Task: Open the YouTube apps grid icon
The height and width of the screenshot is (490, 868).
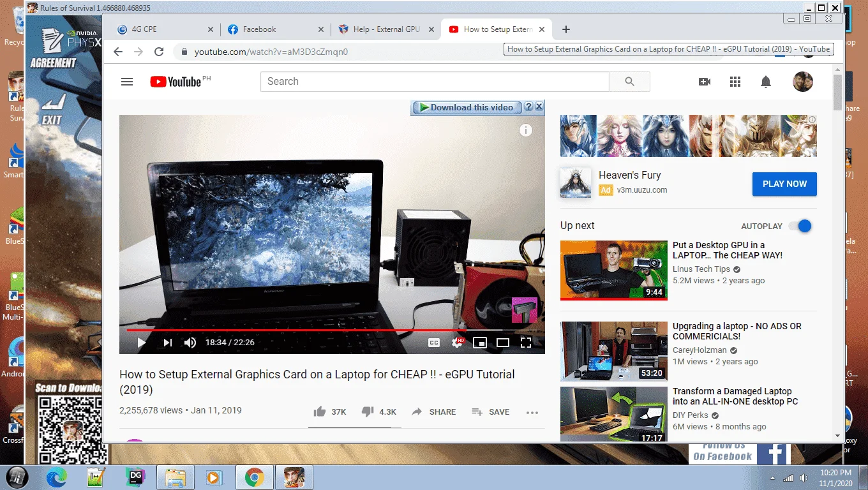Action: tap(735, 82)
